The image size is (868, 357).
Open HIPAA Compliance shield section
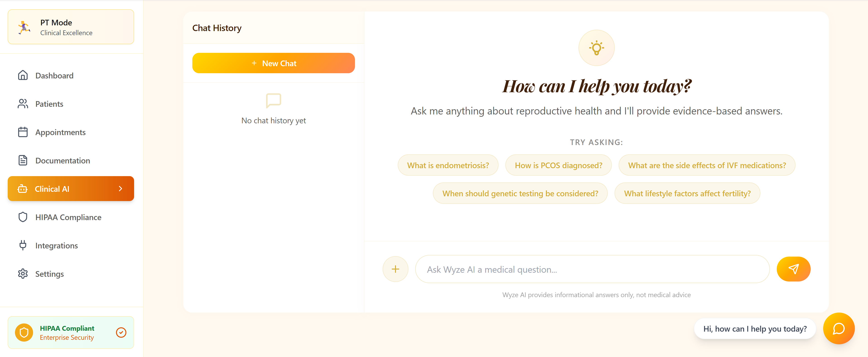click(68, 217)
